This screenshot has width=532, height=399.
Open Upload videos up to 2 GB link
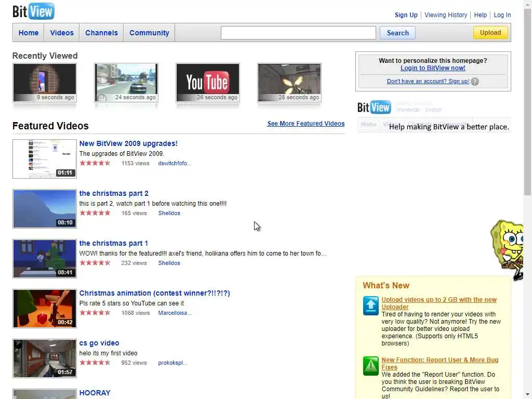point(438,303)
